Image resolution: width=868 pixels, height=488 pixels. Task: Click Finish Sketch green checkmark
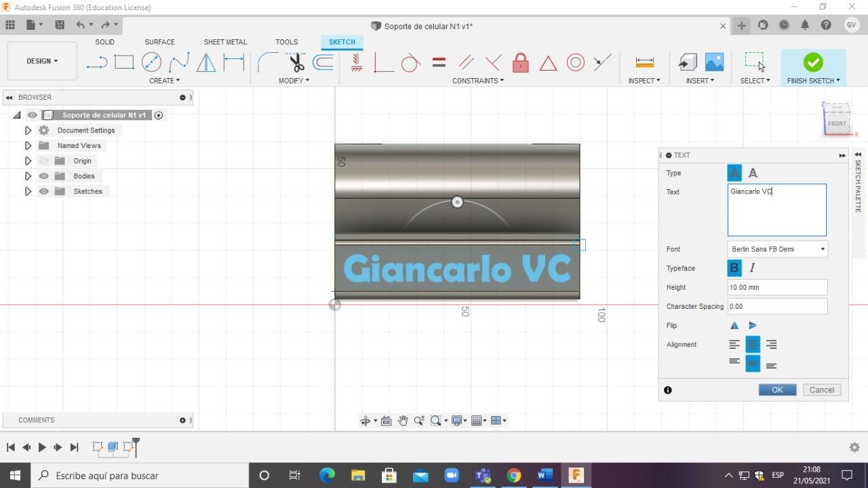[x=813, y=62]
